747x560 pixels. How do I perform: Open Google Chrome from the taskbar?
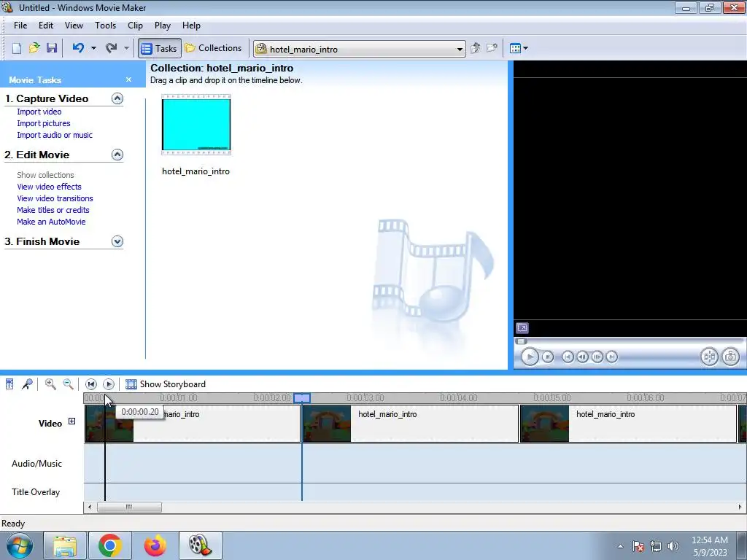(x=109, y=545)
